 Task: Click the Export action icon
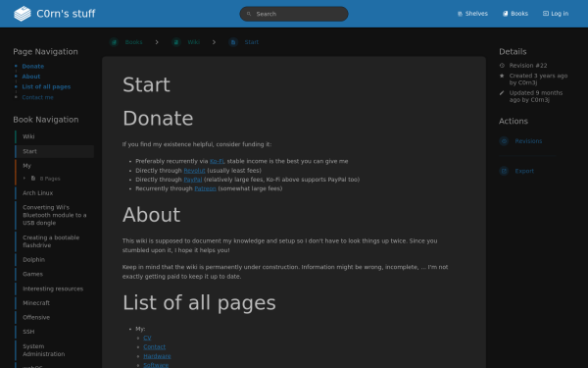pos(504,171)
